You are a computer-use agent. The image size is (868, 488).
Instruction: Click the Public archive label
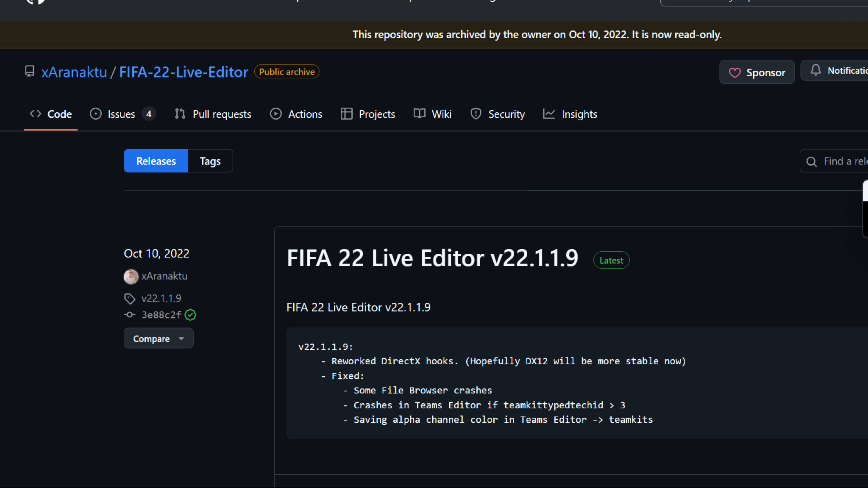[x=287, y=72]
